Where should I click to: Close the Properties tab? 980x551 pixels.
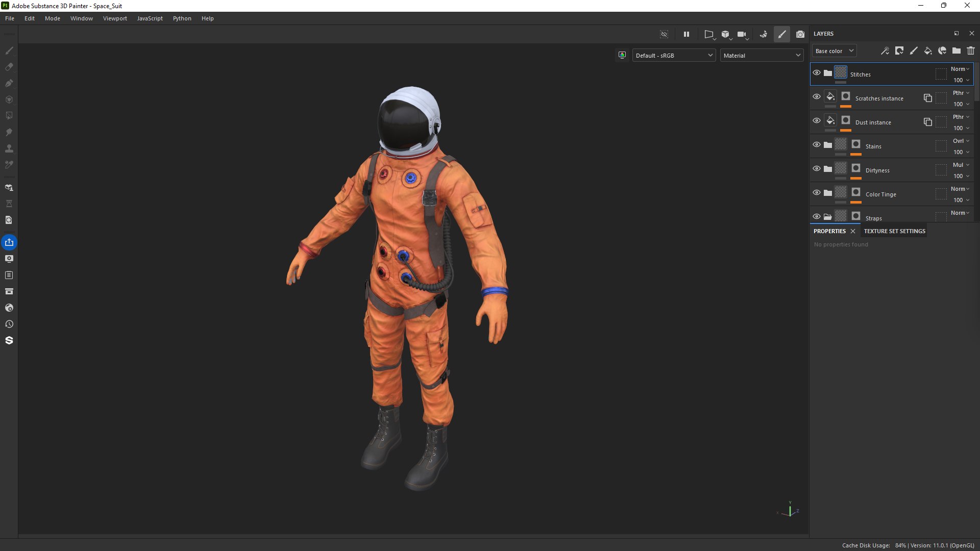pyautogui.click(x=853, y=231)
